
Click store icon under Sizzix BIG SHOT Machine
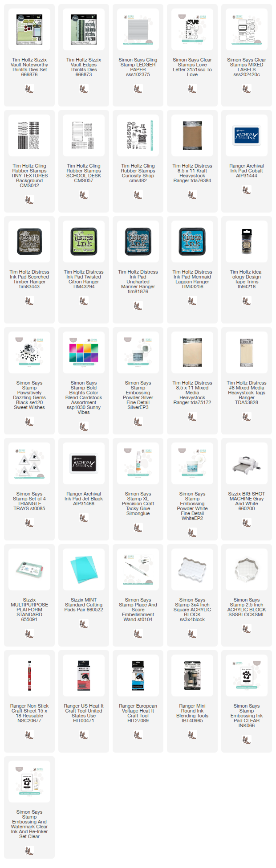pyautogui.click(x=247, y=523)
